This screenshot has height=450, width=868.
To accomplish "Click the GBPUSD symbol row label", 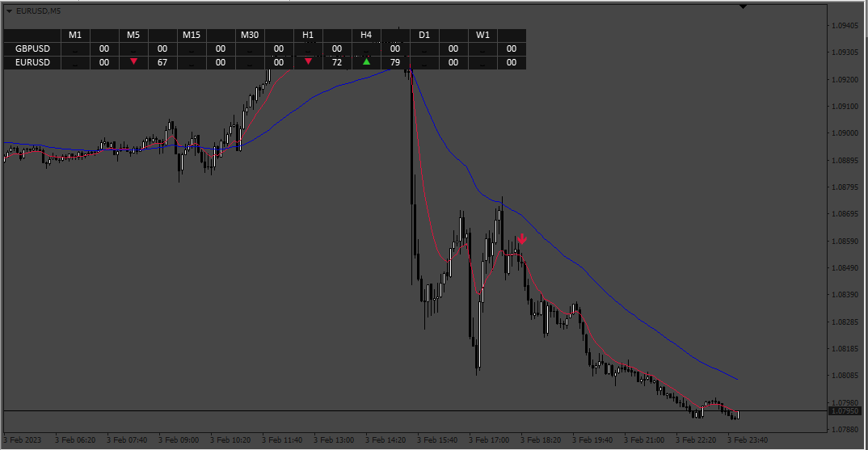I will 32,48.
